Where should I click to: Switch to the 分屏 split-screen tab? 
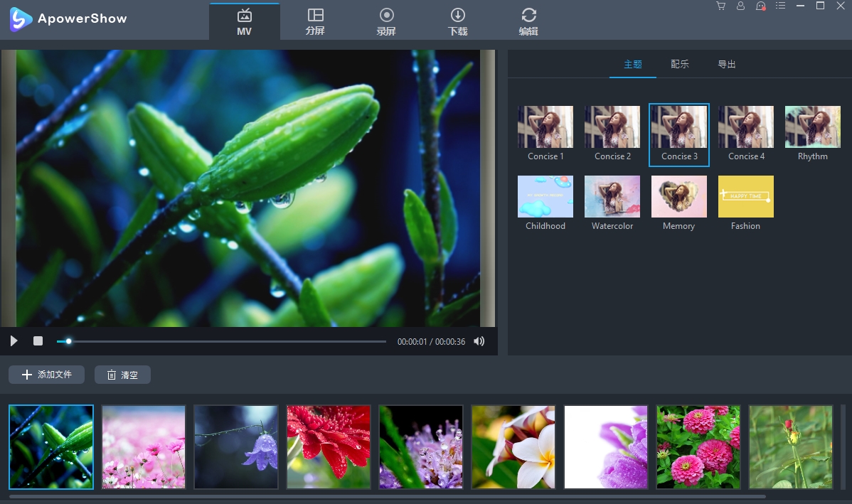[315, 21]
